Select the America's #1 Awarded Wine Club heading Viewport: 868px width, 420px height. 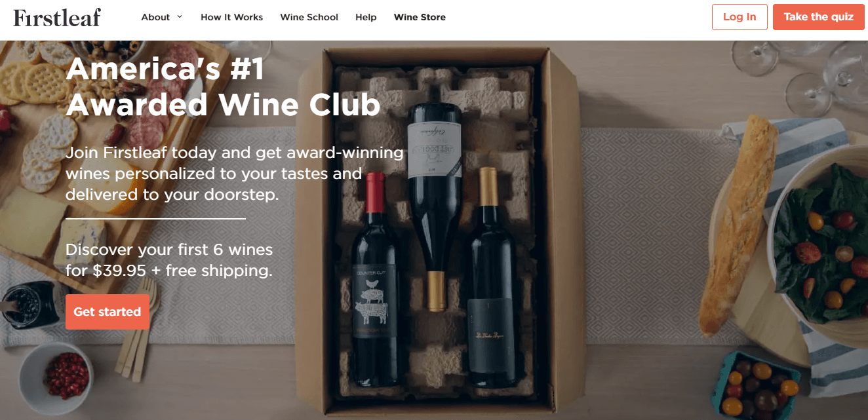[223, 86]
